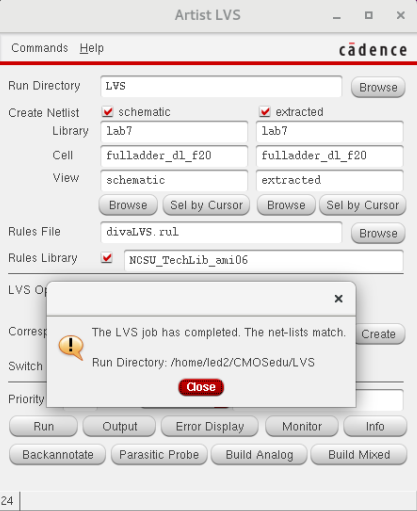Click the status bar number 24
This screenshot has height=511, width=417.
pos(7,501)
